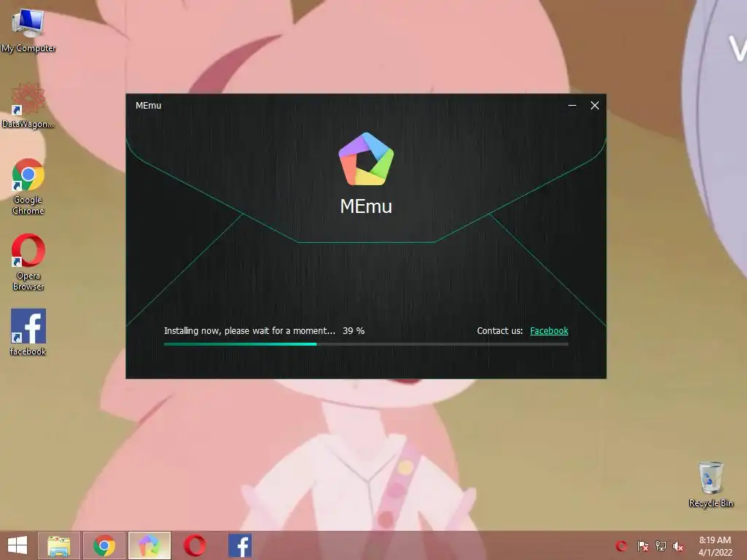Select the Recycle Bin desktop icon

tap(711, 484)
